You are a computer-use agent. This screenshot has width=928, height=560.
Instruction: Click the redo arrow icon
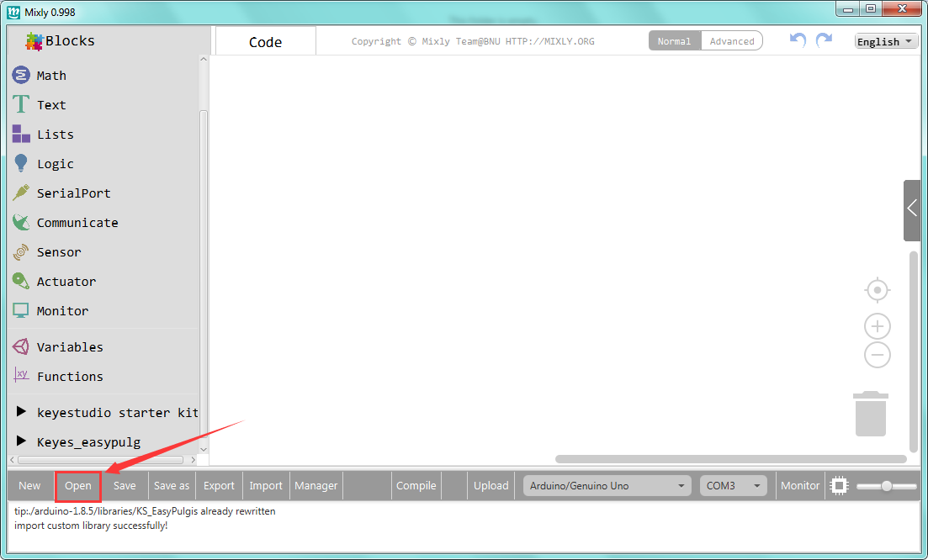coord(824,40)
